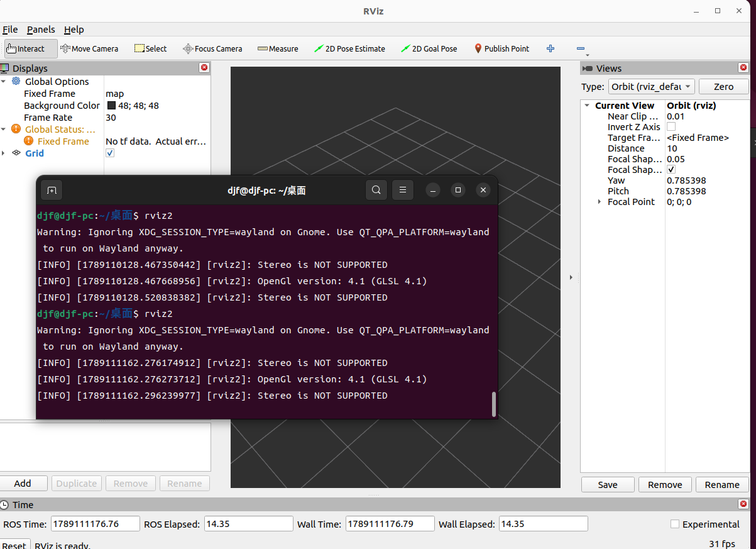Expand the Focal Point property
Viewport: 756px width, 549px height.
point(600,202)
